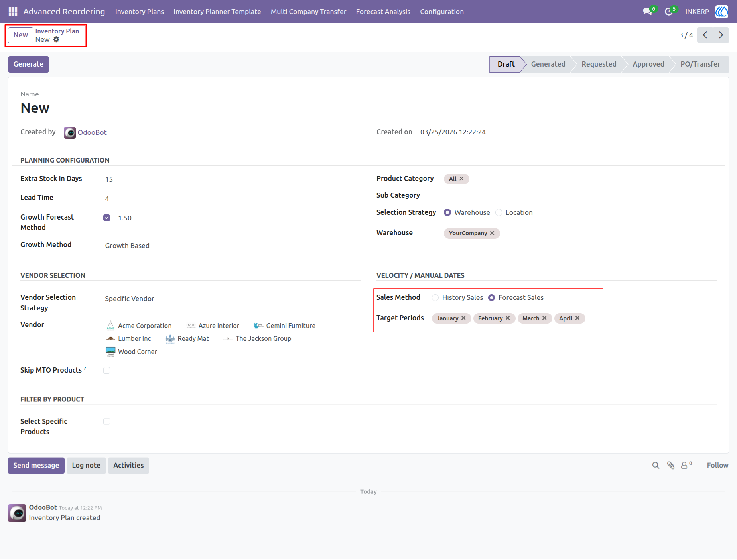
Task: Go to the previous record arrow
Action: pyautogui.click(x=705, y=35)
